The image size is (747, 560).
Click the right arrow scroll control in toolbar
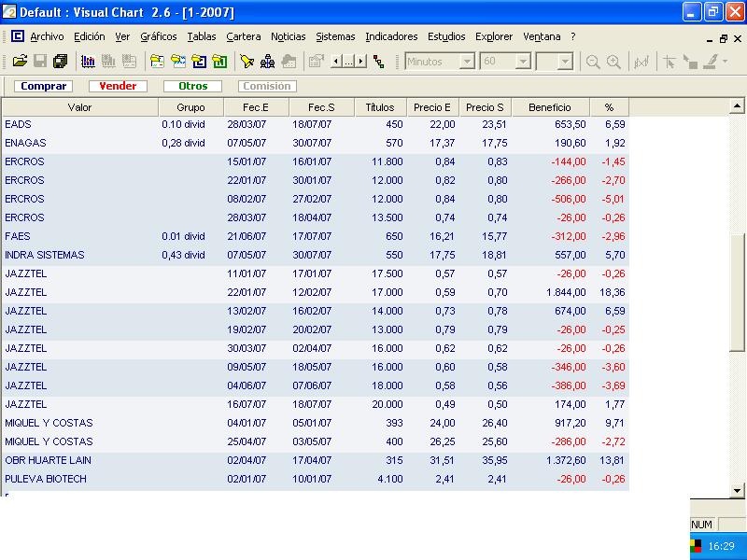[x=361, y=62]
